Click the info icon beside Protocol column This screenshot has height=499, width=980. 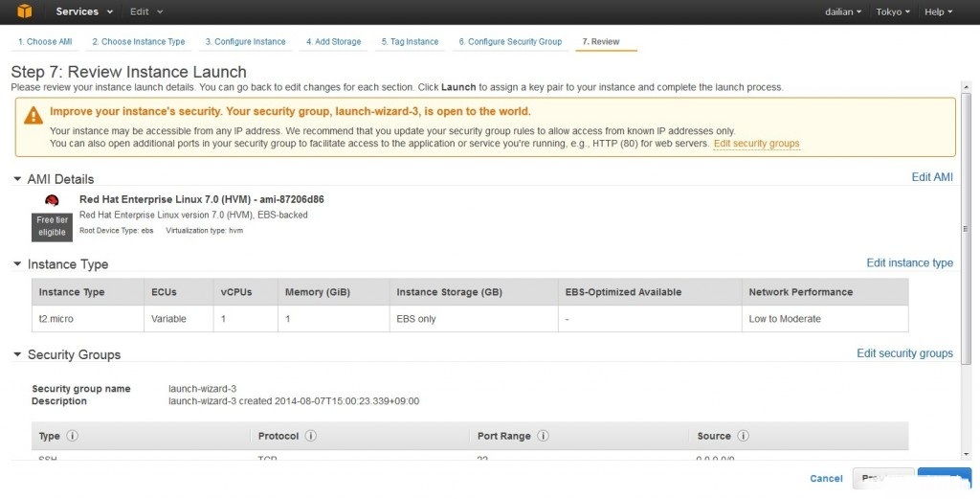311,436
